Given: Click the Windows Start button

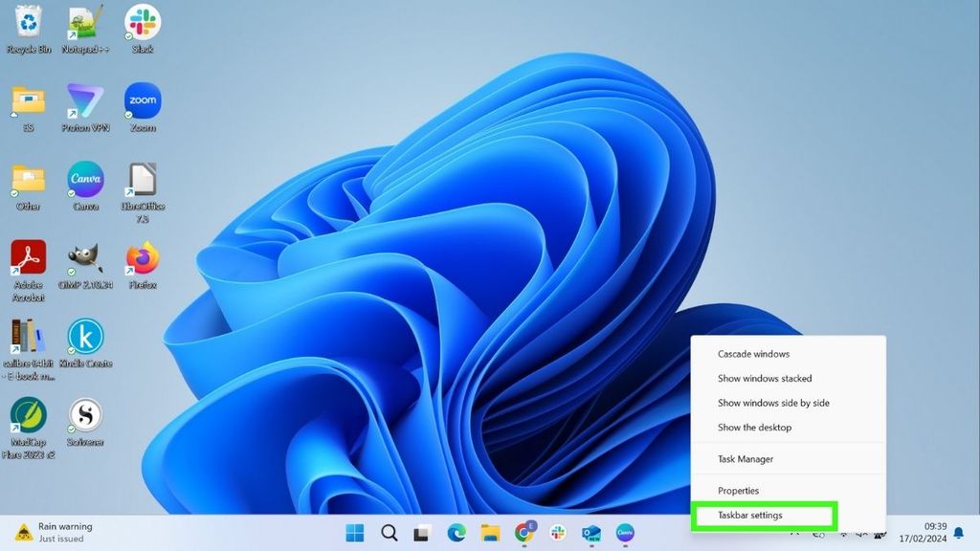Looking at the screenshot, I should 355,533.
